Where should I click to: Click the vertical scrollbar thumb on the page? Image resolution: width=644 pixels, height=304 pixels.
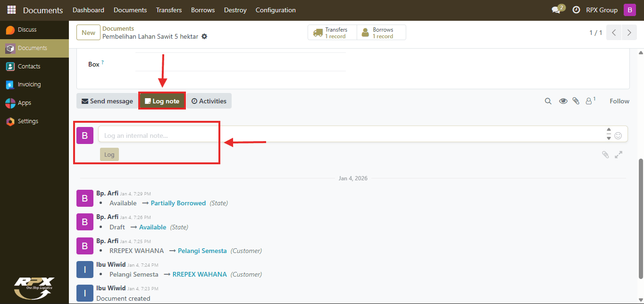641,219
